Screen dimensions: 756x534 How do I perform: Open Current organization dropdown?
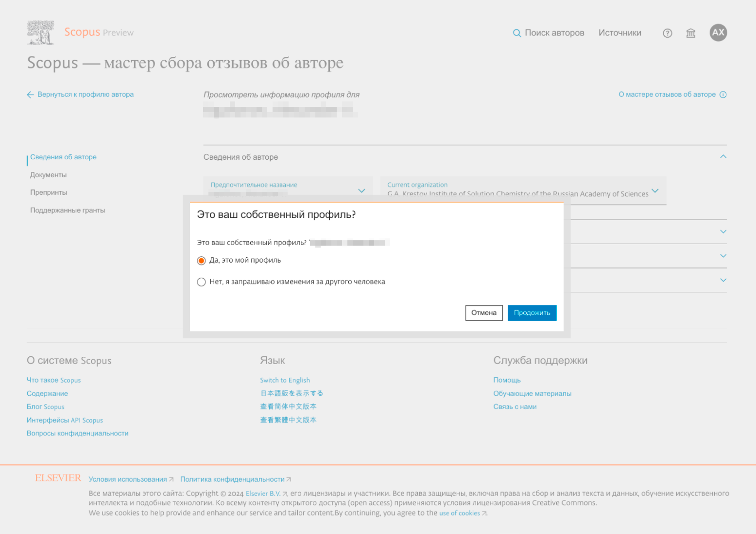[x=523, y=190]
